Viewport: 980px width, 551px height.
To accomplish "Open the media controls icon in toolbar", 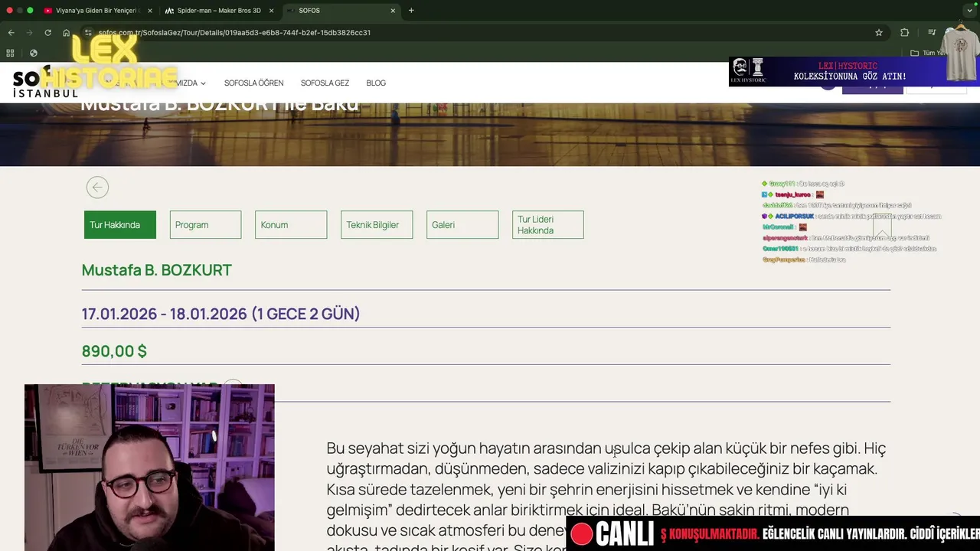I will point(932,33).
